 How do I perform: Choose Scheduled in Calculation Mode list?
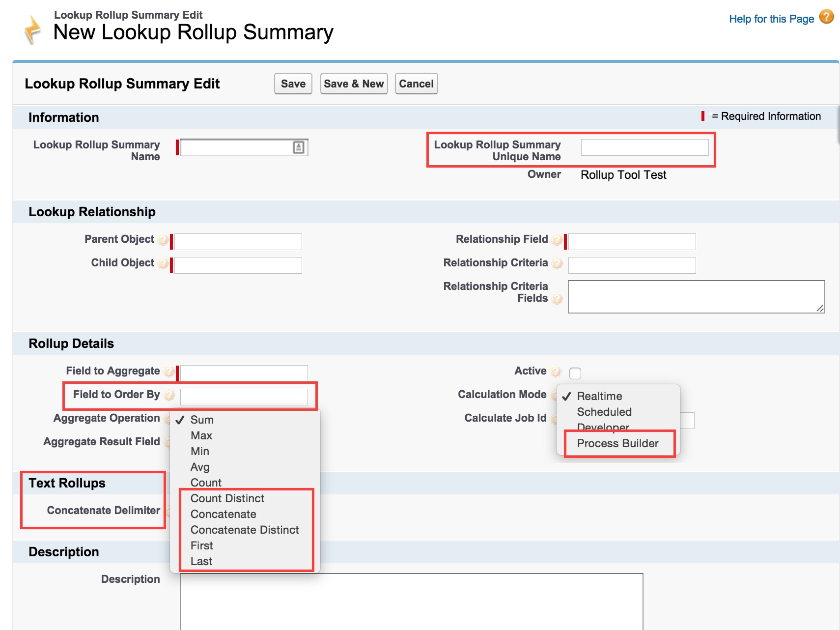pos(604,412)
